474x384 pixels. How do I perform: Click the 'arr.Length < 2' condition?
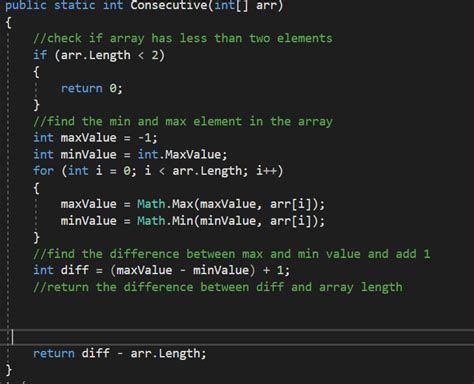[x=109, y=55]
